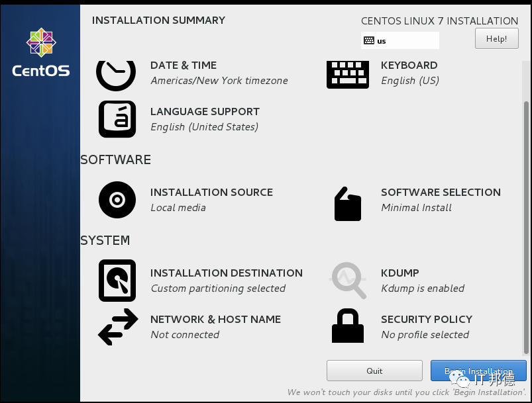Click 'English (United States)' language value
The height and width of the screenshot is (403, 532).
(205, 127)
